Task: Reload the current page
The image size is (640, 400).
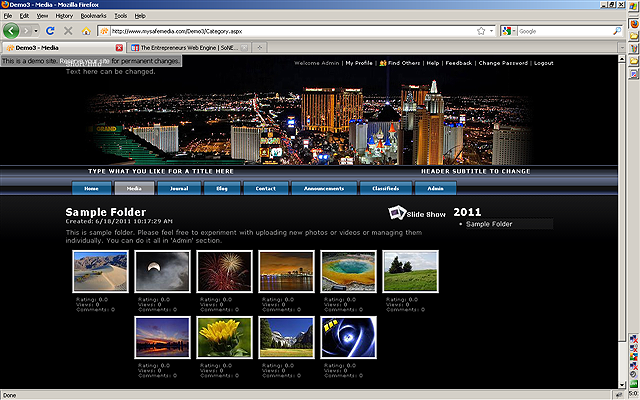Action: coord(50,31)
